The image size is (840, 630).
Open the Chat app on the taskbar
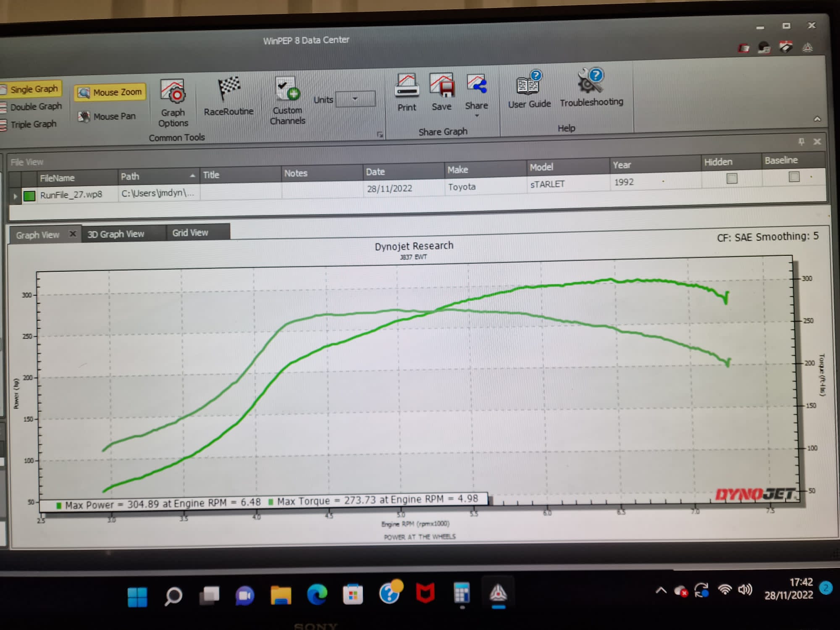(245, 596)
